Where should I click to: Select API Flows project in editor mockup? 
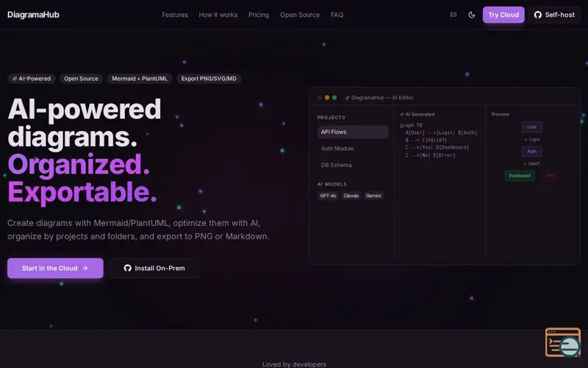coord(353,132)
